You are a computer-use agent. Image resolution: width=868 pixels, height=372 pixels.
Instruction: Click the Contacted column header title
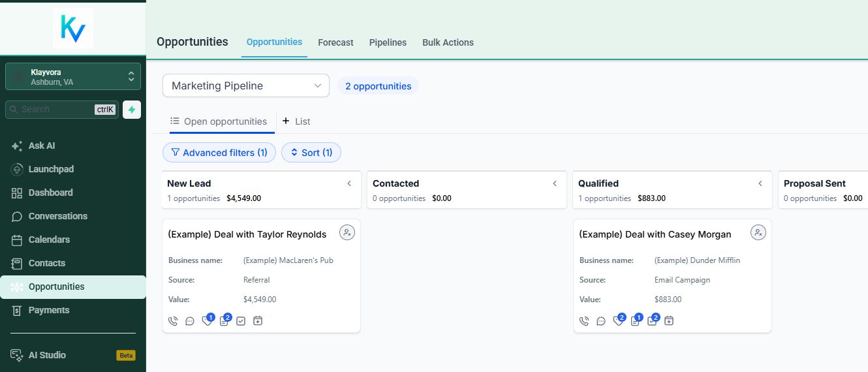[396, 183]
